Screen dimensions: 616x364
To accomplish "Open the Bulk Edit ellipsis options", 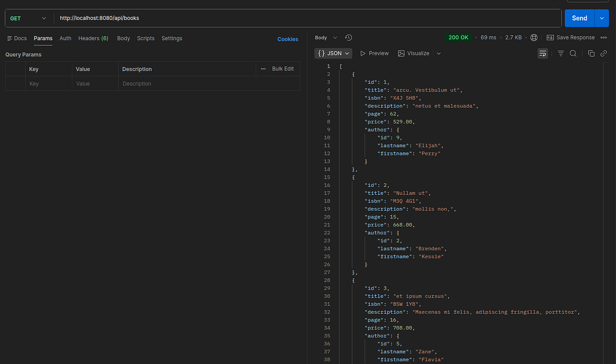I will click(263, 69).
